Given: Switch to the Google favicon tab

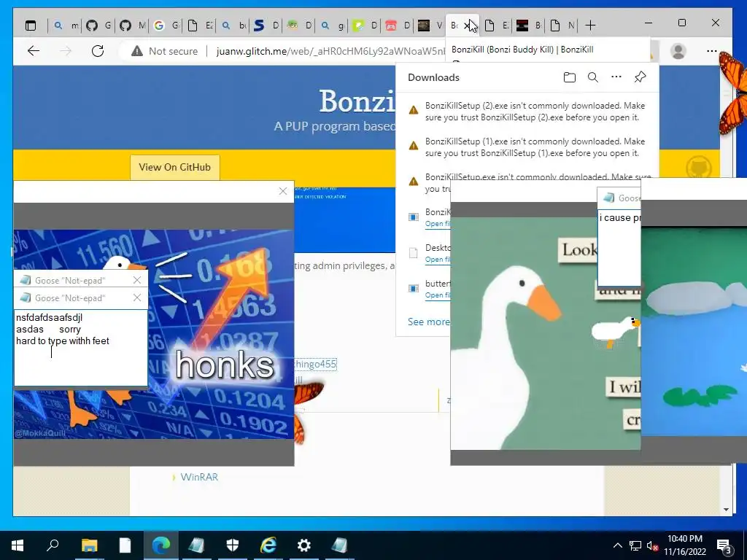Looking at the screenshot, I should 166,26.
